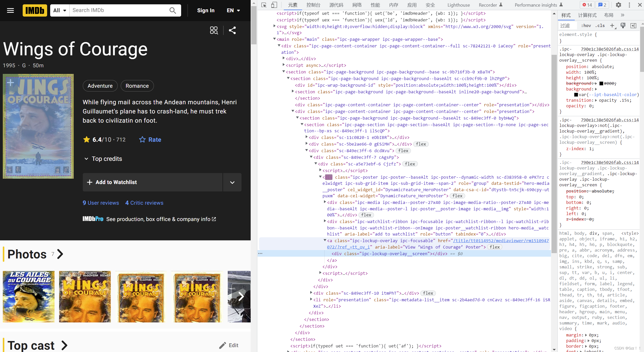
Task: Click the --ipt-baseAlt-color swatch
Action: click(576, 95)
